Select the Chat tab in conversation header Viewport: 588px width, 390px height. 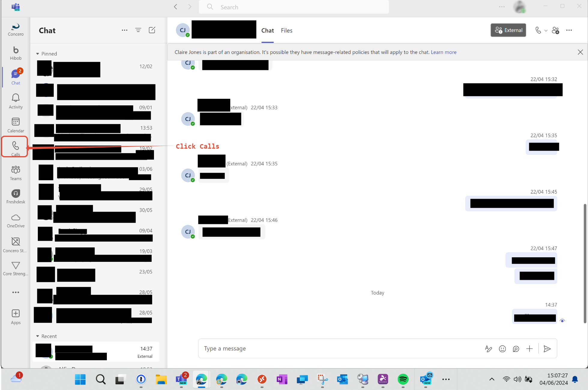coord(267,31)
